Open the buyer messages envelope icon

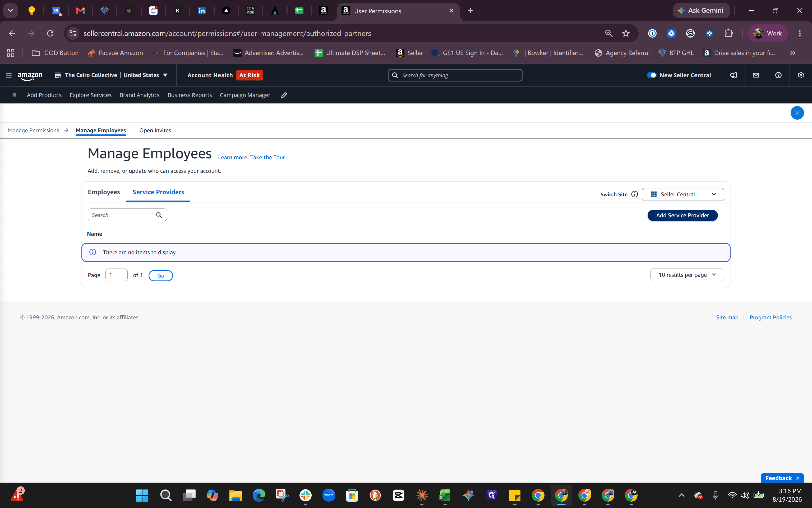pyautogui.click(x=756, y=75)
